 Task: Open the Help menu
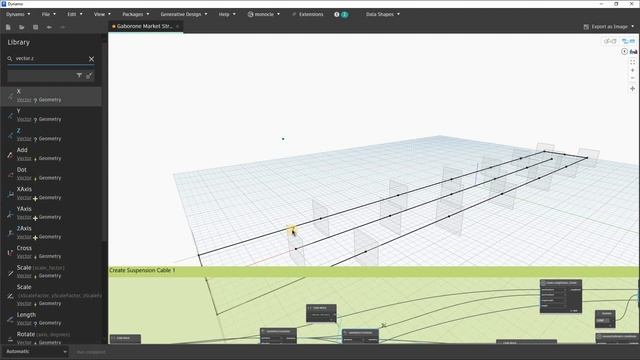[x=227, y=14]
